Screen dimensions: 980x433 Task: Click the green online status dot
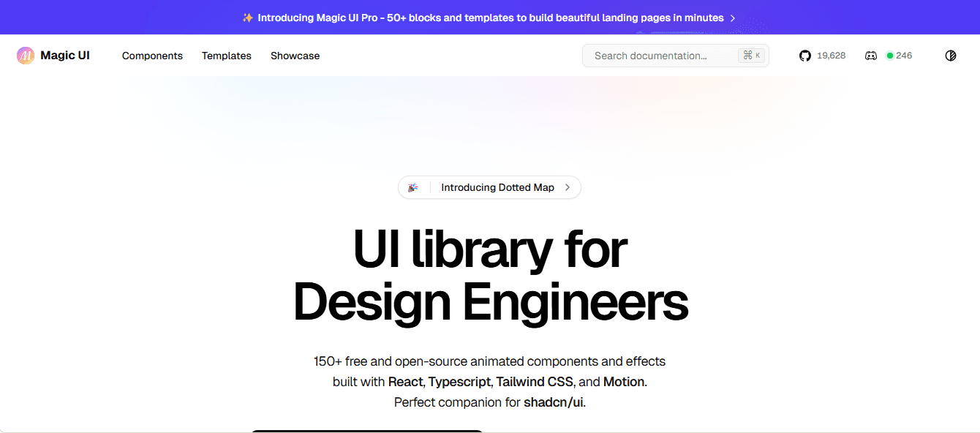(x=890, y=56)
